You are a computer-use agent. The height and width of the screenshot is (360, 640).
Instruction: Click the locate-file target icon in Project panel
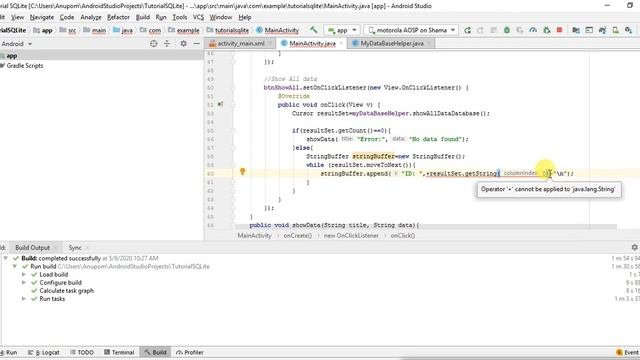coord(153,44)
